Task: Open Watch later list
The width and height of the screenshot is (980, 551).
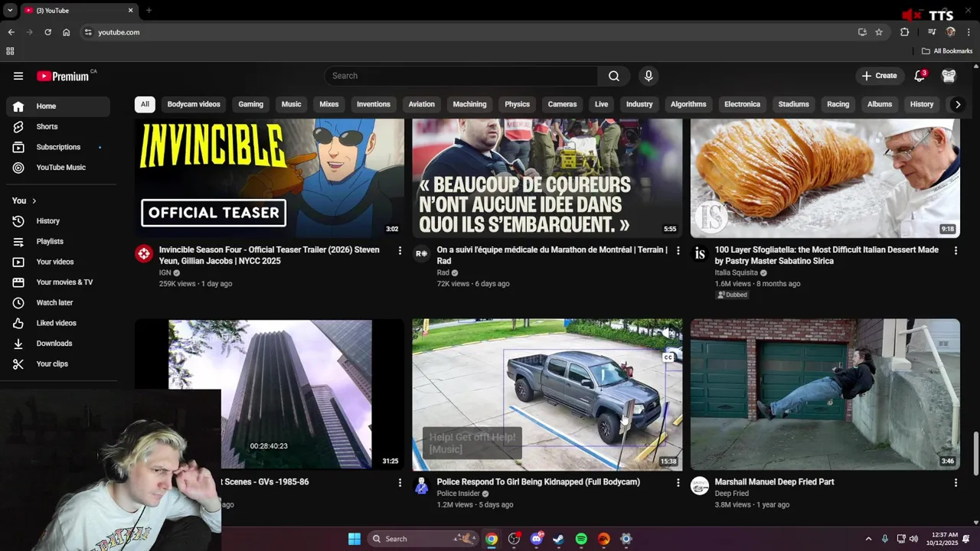Action: pos(58,303)
